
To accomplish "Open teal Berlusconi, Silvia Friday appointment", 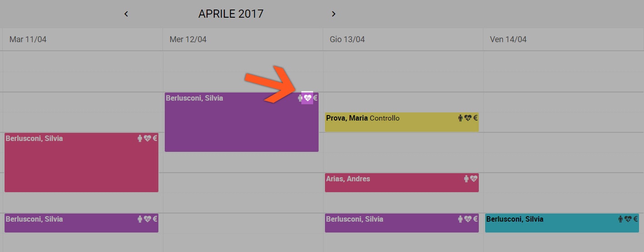I will click(562, 223).
